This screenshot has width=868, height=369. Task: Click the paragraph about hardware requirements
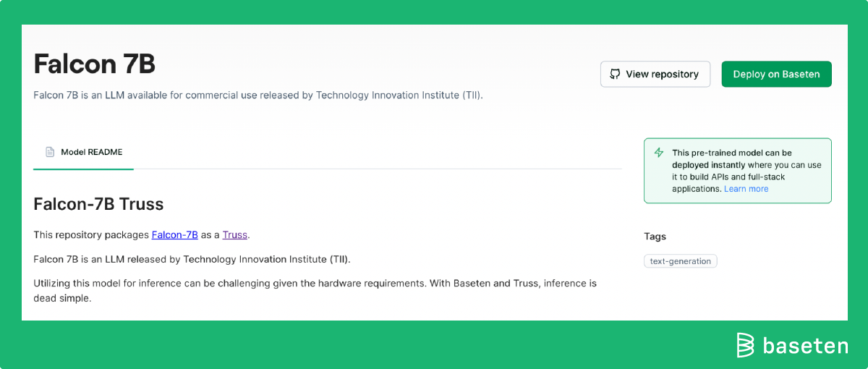315,290
